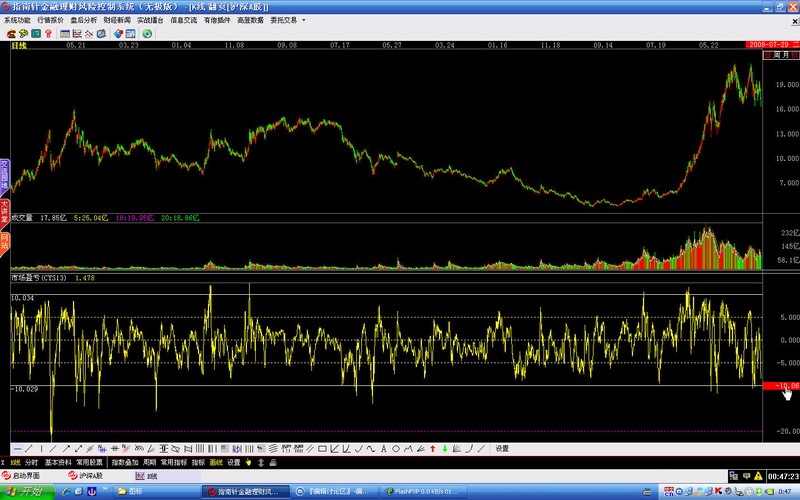Open the 系统功能 menu

tap(17, 20)
